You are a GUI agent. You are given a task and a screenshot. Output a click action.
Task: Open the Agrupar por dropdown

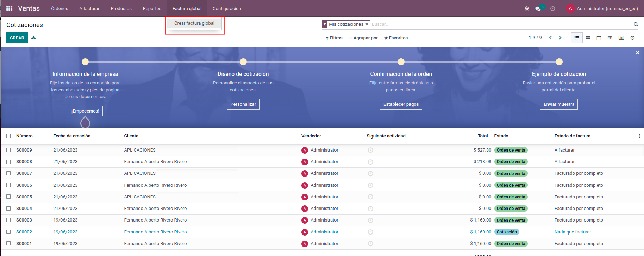363,38
